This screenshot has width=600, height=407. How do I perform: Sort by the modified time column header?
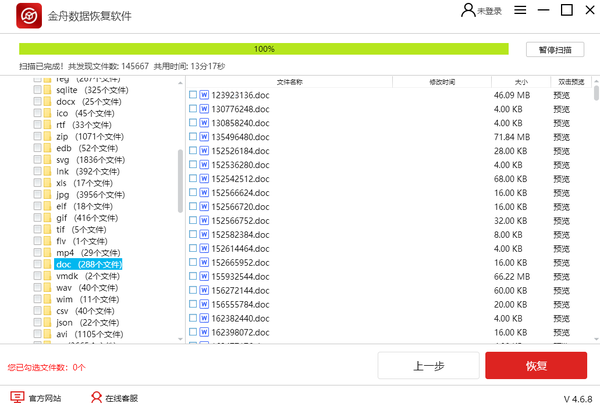[x=442, y=82]
